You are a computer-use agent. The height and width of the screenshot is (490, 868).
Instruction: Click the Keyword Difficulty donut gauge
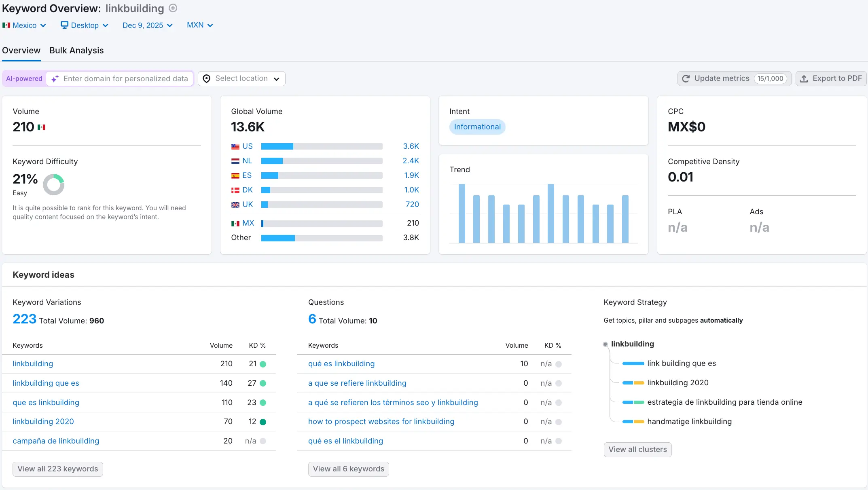(x=54, y=184)
